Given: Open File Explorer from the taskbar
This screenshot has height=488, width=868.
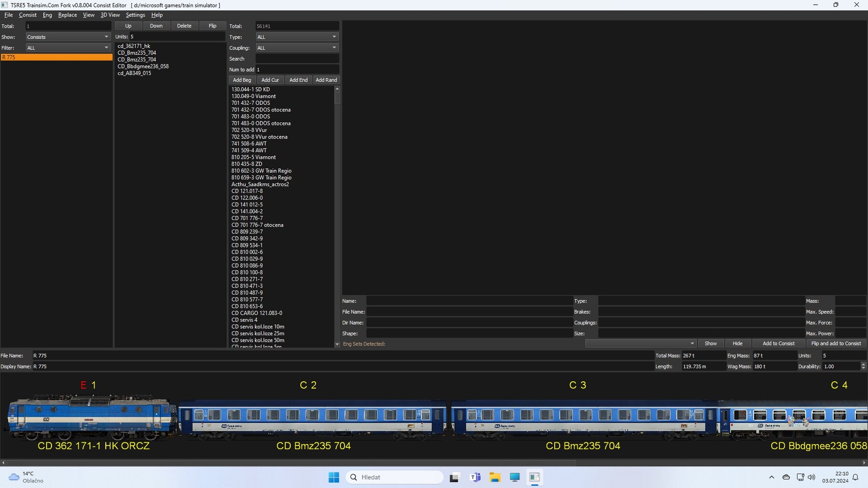Looking at the screenshot, I should (x=495, y=477).
